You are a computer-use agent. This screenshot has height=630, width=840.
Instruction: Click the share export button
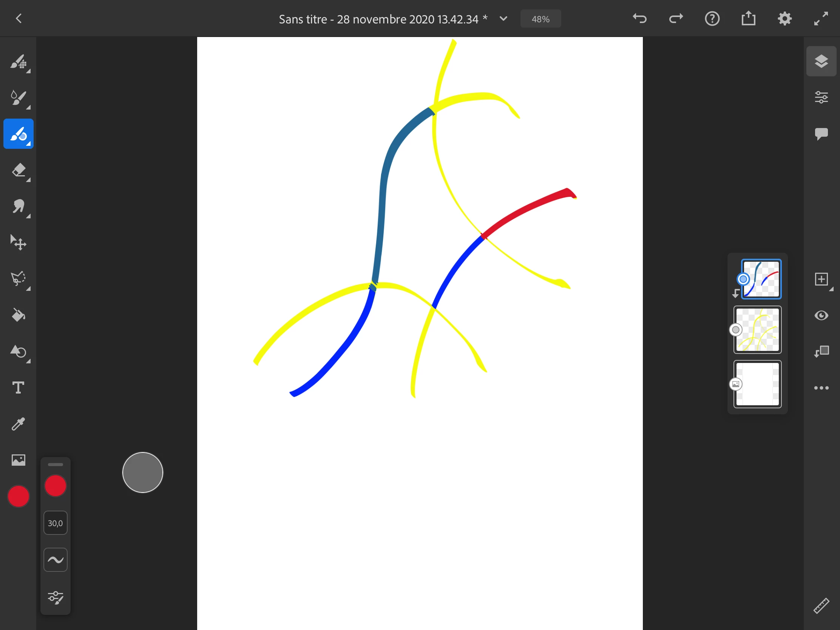[x=748, y=19]
